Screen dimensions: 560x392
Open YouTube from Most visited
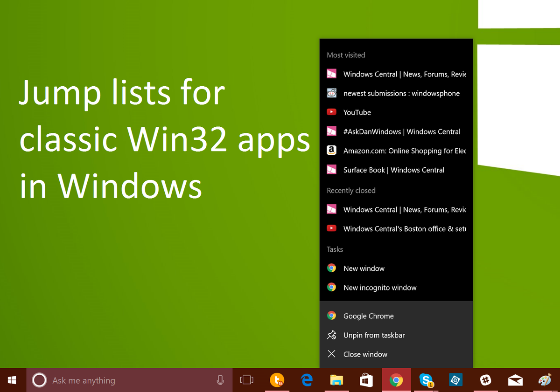(357, 112)
